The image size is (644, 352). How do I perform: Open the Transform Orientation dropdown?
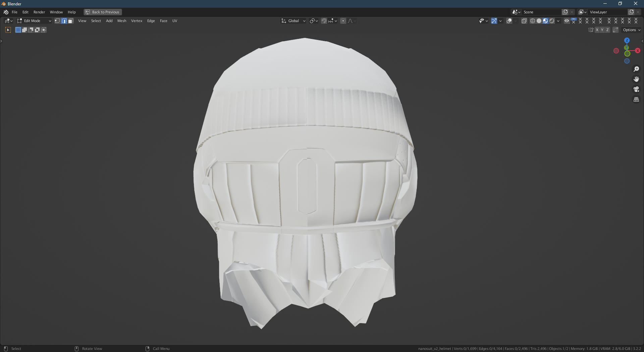pos(293,21)
